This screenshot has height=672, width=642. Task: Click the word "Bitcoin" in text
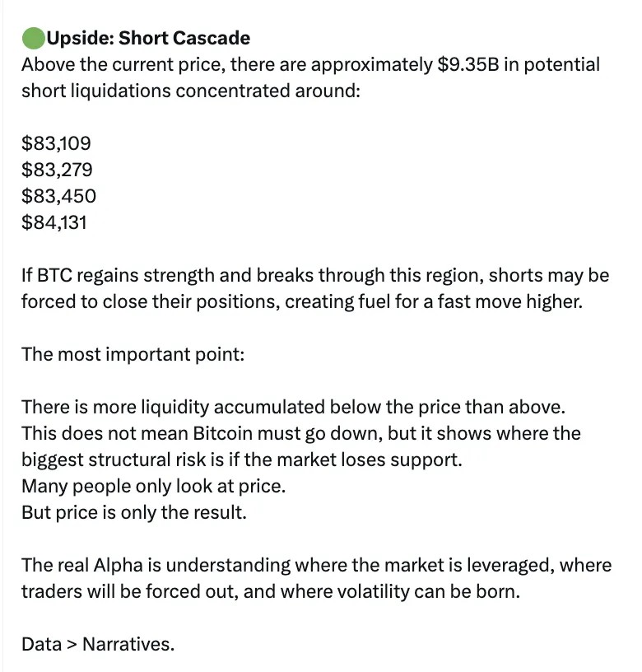click(223, 433)
